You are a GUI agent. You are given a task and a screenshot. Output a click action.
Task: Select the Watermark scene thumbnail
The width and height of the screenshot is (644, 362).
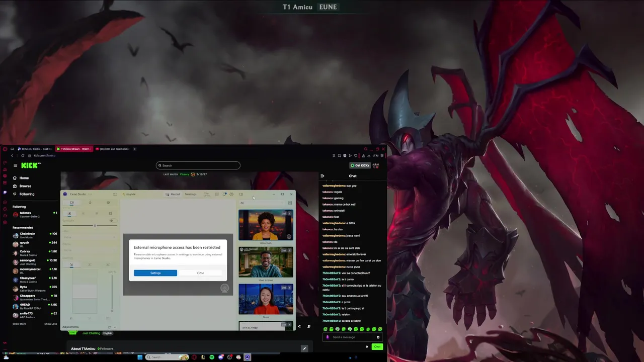pos(266,225)
